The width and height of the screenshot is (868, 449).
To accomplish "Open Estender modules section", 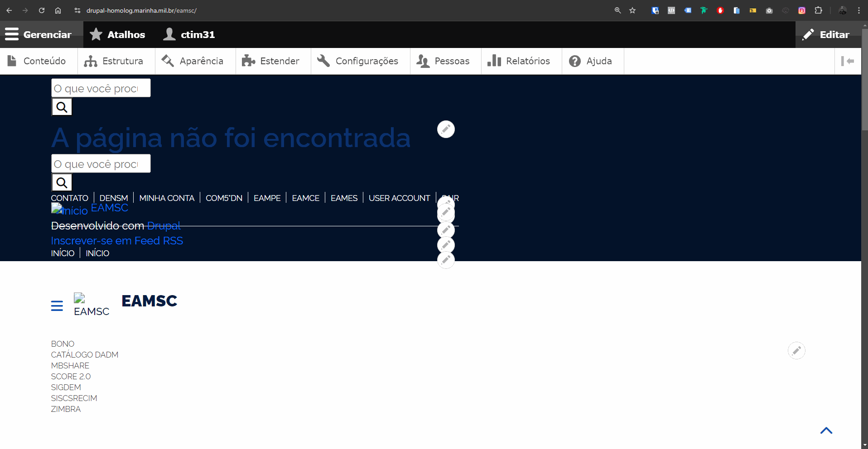I will [248, 61].
